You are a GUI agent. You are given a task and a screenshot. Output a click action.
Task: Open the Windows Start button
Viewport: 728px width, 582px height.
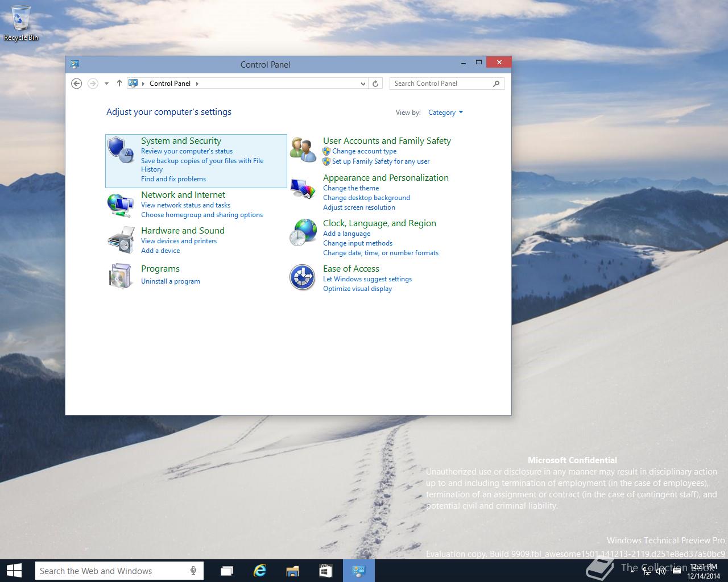point(14,571)
